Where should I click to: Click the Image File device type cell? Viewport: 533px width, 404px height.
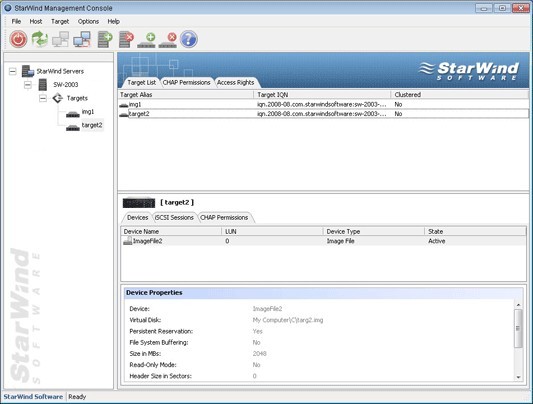(340, 241)
